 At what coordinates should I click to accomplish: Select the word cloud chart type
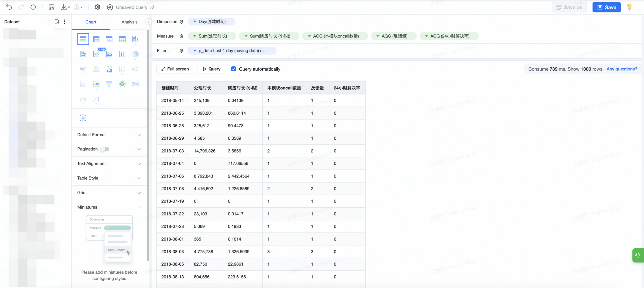(135, 69)
